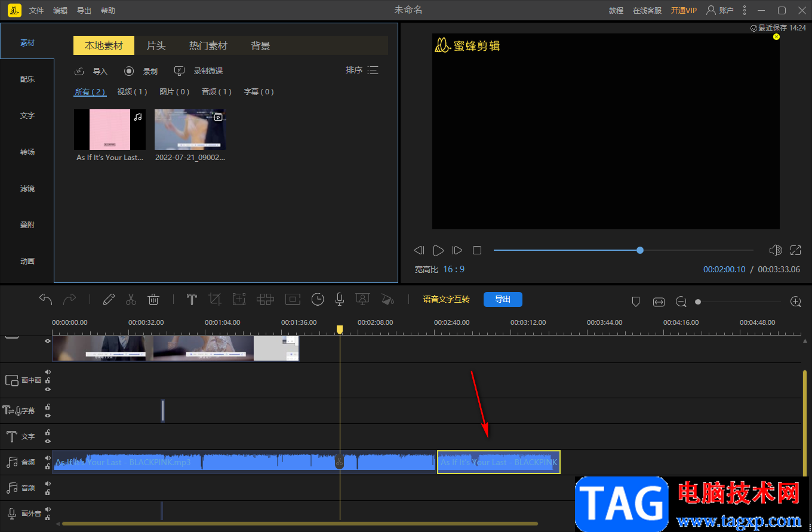The height and width of the screenshot is (532, 812).
Task: Lock the text (文字) track
Action: pos(48,432)
